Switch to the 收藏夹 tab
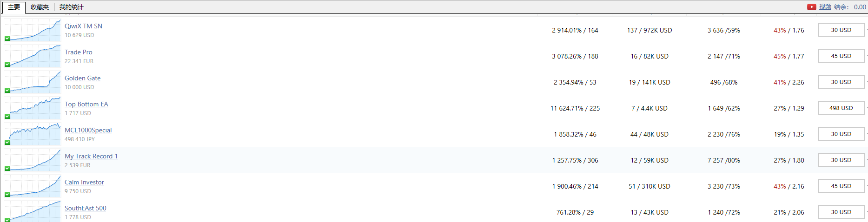Viewport: 868px width, 222px height. click(40, 7)
